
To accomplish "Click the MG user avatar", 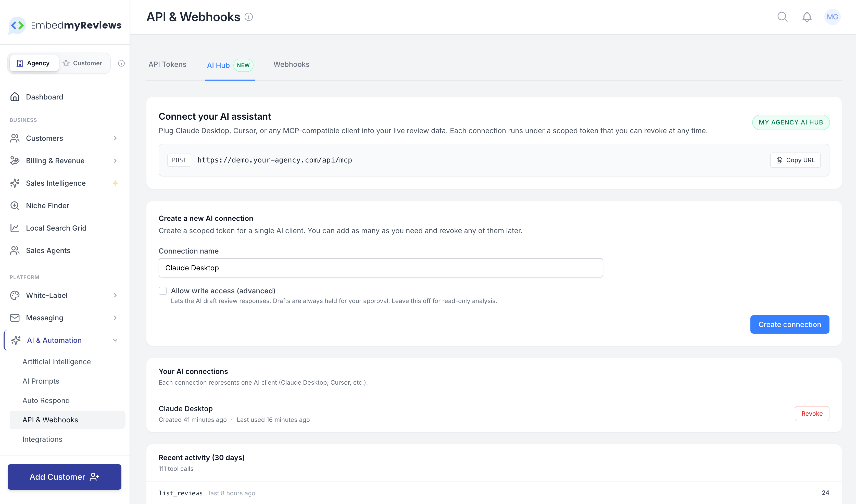I will (x=832, y=17).
